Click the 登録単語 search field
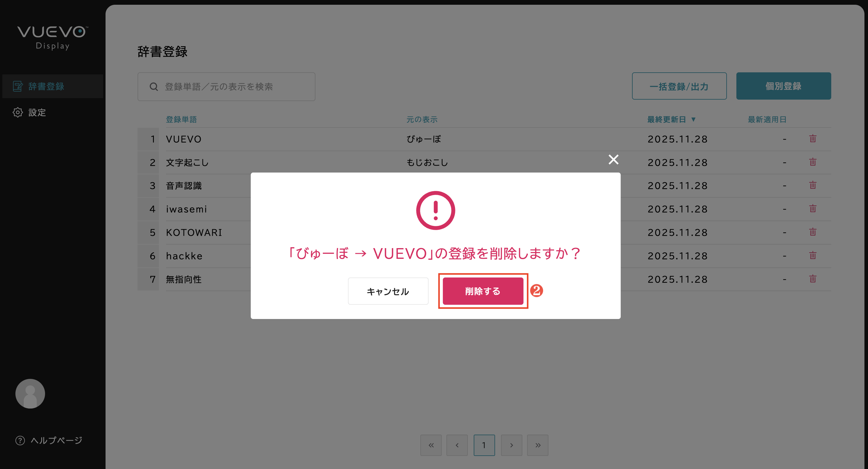868x469 pixels. pos(226,87)
